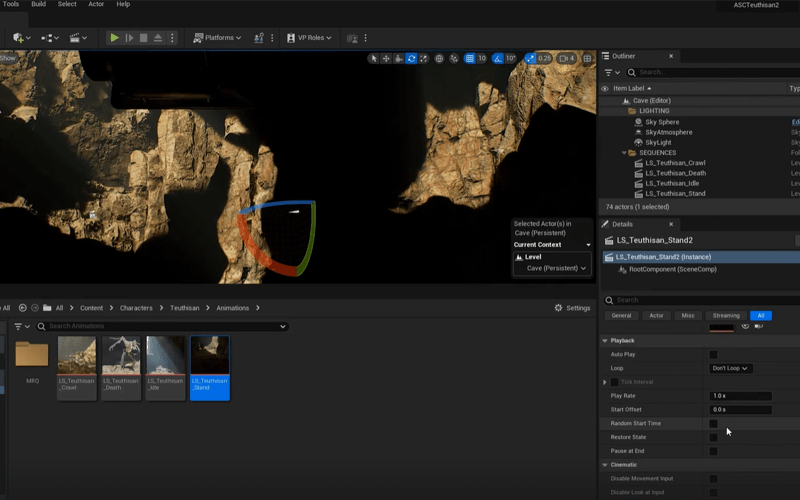Image resolution: width=800 pixels, height=500 pixels.
Task: Open the rotation snap value 10°
Action: (x=511, y=59)
